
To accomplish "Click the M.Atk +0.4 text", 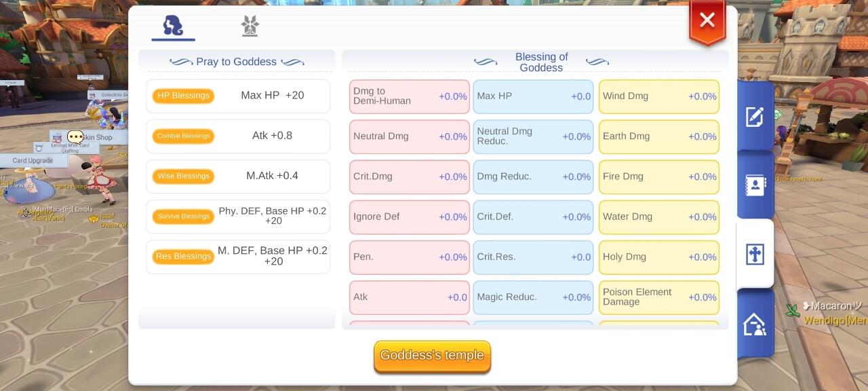I will [x=273, y=176].
